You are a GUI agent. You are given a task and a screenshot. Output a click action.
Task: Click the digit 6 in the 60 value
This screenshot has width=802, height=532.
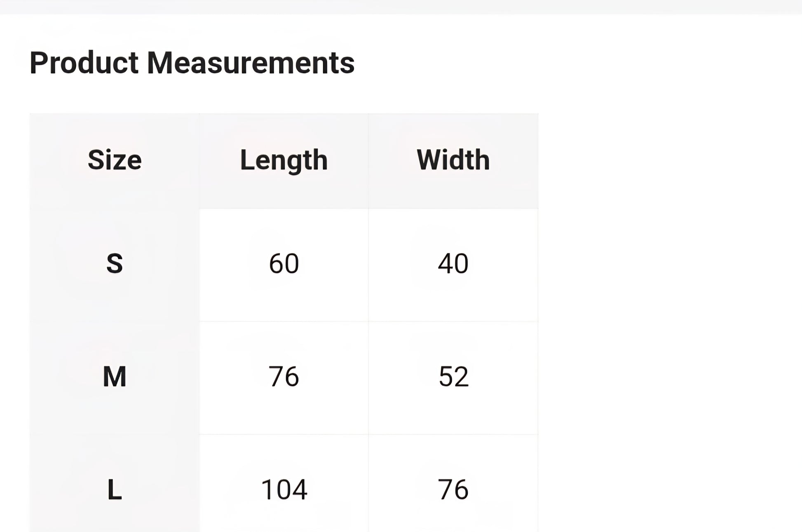[276, 264]
